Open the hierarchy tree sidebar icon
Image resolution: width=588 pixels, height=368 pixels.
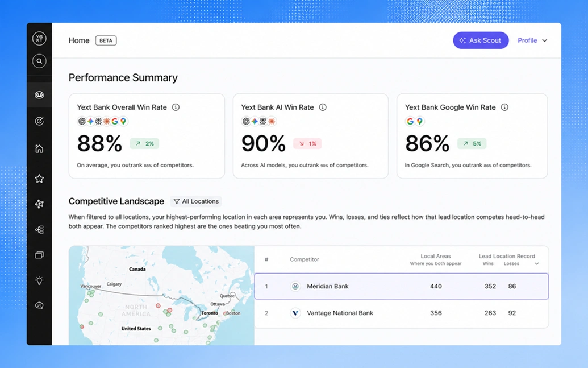(39, 229)
